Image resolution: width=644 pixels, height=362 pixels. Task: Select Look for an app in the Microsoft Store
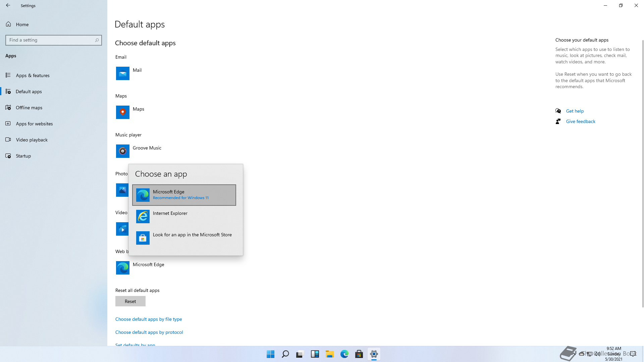point(184,238)
